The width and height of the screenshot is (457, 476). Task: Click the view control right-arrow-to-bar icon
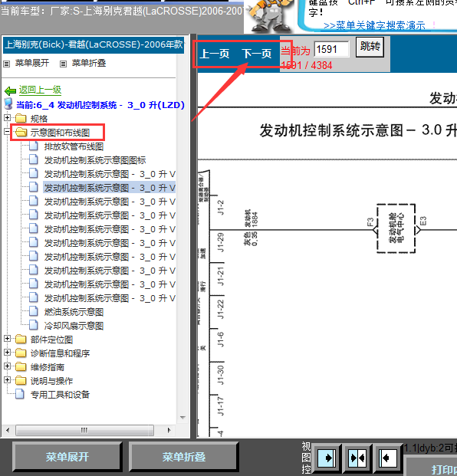(x=327, y=458)
